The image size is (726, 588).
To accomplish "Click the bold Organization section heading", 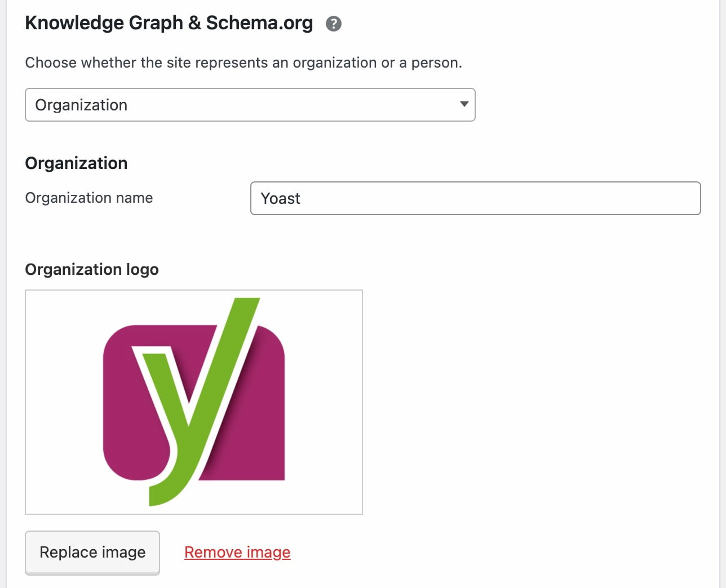I will click(76, 163).
